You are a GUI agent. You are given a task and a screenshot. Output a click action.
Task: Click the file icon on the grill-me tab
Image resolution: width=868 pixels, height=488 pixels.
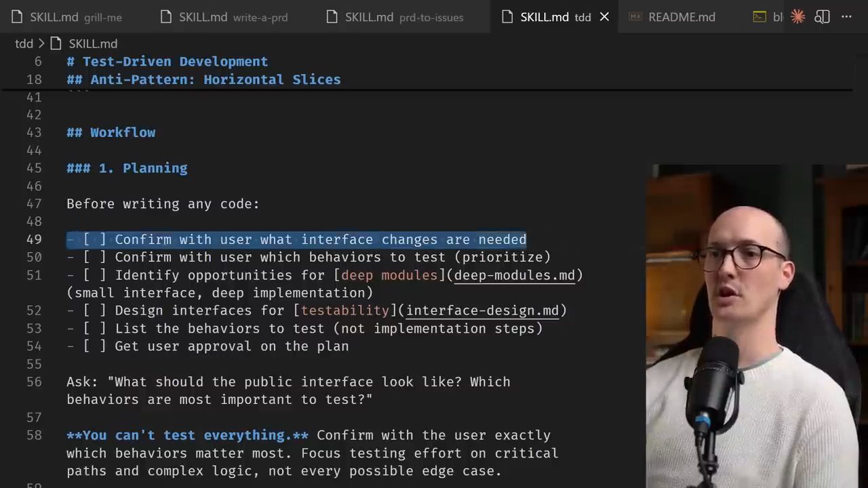pos(17,17)
